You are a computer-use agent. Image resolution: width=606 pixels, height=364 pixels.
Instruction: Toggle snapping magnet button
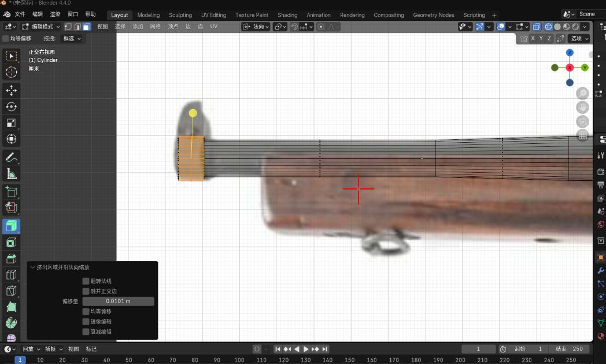coord(294,27)
